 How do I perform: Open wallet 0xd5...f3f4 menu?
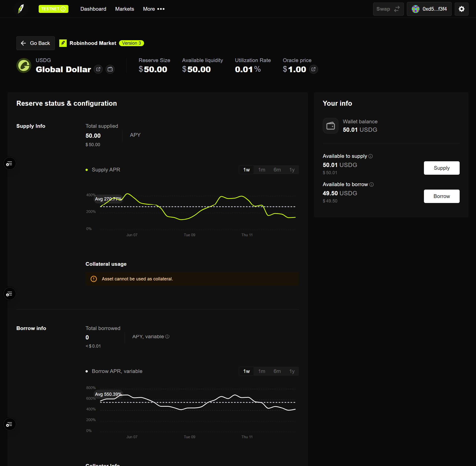tap(429, 9)
